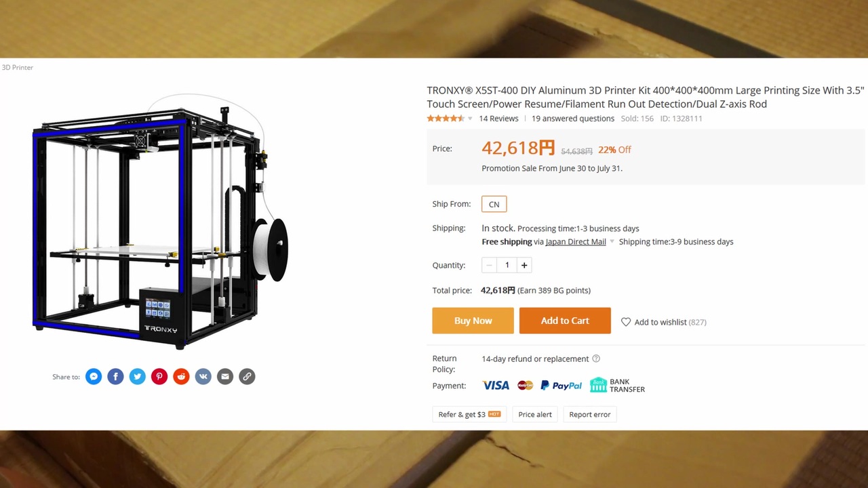Click the Add to Cart button
868x488 pixels.
tap(565, 321)
